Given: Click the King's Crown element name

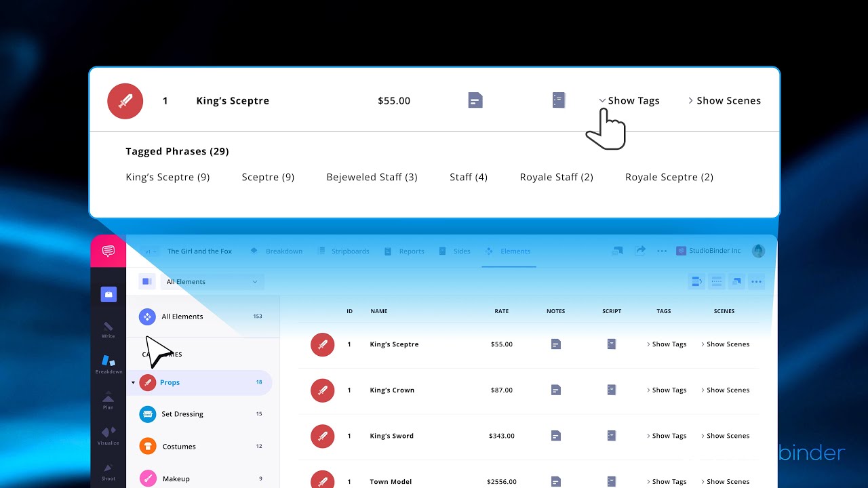Looking at the screenshot, I should pos(392,390).
